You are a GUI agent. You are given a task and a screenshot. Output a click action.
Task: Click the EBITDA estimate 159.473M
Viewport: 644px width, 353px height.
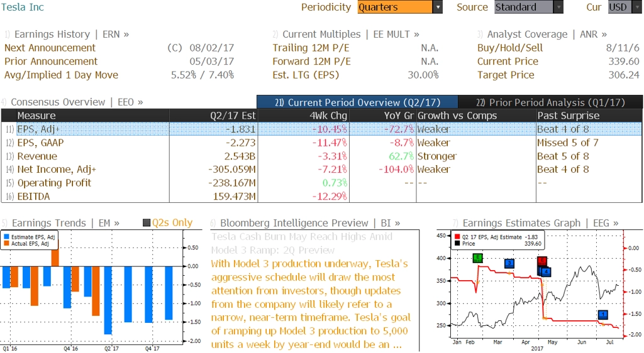tap(234, 197)
